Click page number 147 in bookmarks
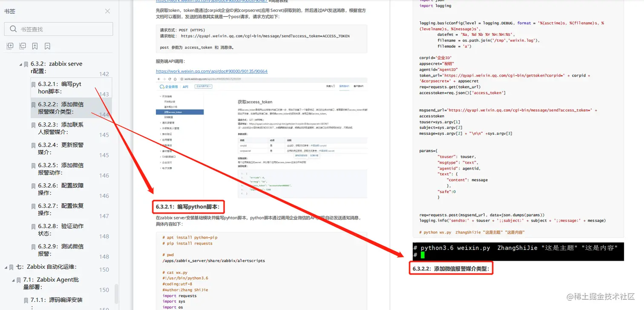Viewport: 644px width, 310px height. (x=104, y=216)
